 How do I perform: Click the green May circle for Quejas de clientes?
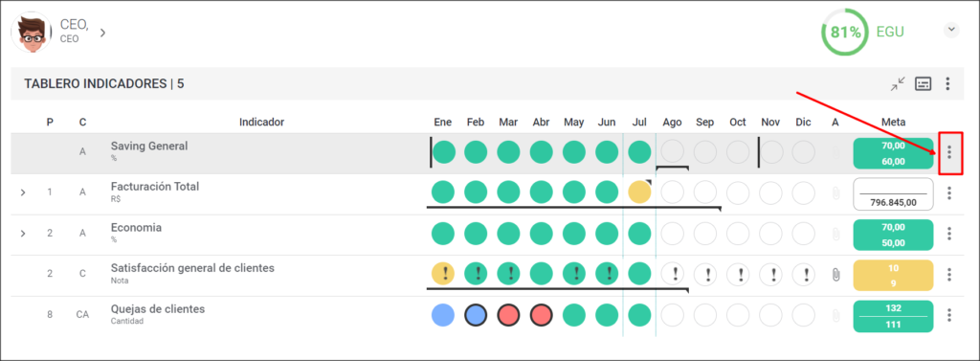pyautogui.click(x=574, y=315)
